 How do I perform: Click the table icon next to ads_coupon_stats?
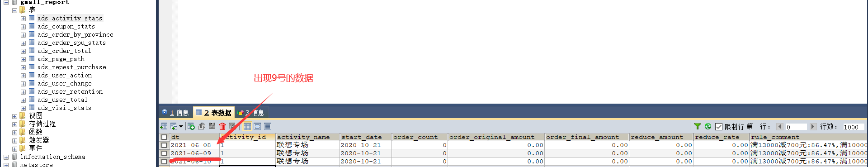[x=32, y=26]
